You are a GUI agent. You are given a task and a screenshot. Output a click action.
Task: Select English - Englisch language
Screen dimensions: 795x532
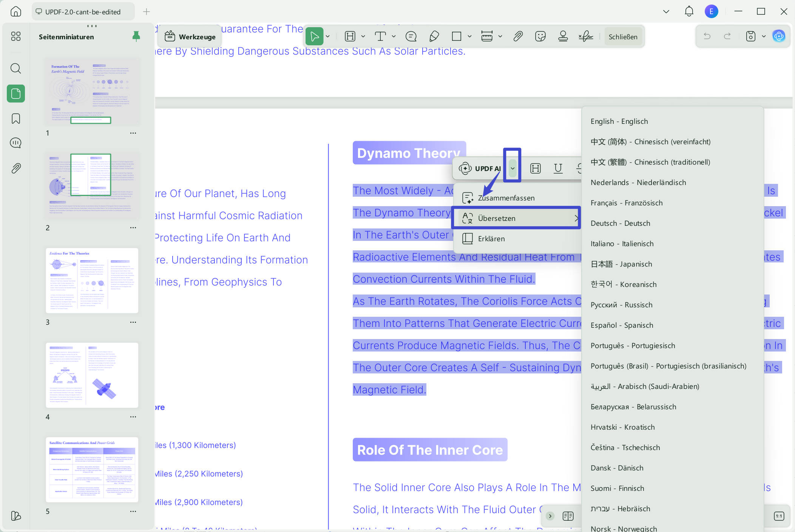tap(672, 121)
